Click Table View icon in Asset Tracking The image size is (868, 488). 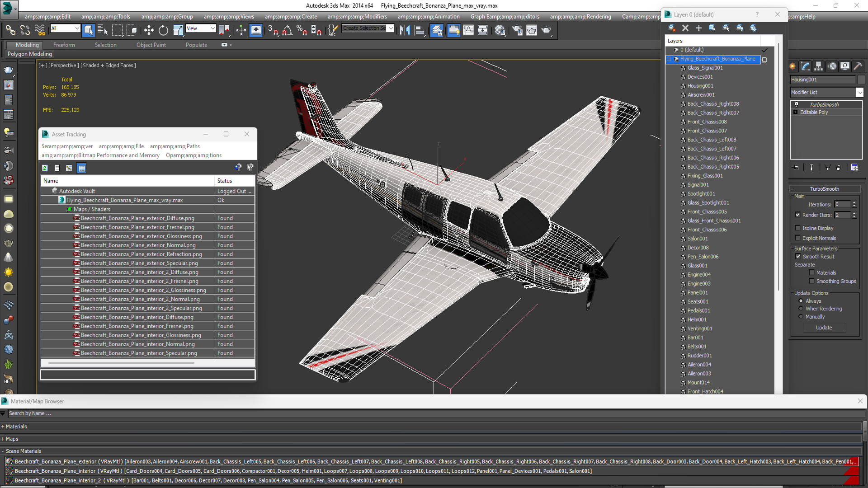(x=81, y=168)
